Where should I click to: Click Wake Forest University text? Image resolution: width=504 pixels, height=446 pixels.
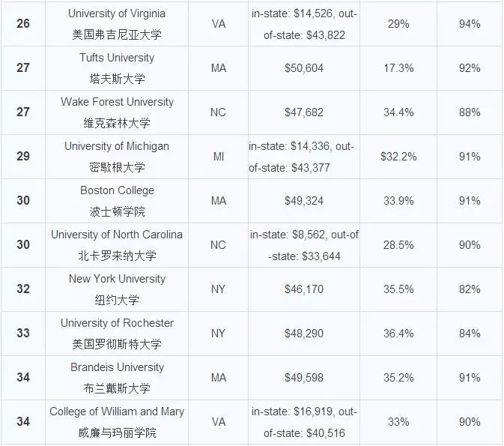point(117,102)
